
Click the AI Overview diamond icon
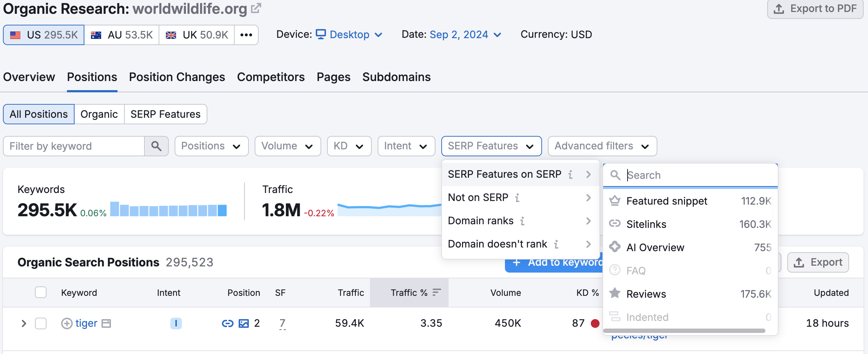tap(615, 247)
